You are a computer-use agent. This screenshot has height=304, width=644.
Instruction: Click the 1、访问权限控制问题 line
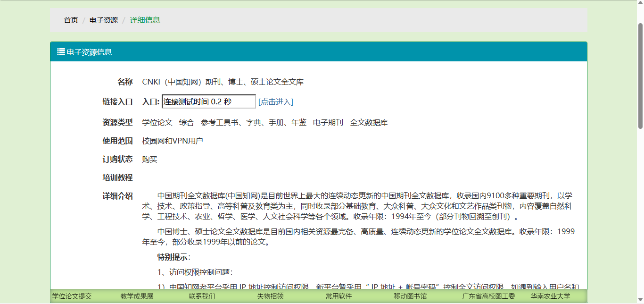[x=195, y=272]
